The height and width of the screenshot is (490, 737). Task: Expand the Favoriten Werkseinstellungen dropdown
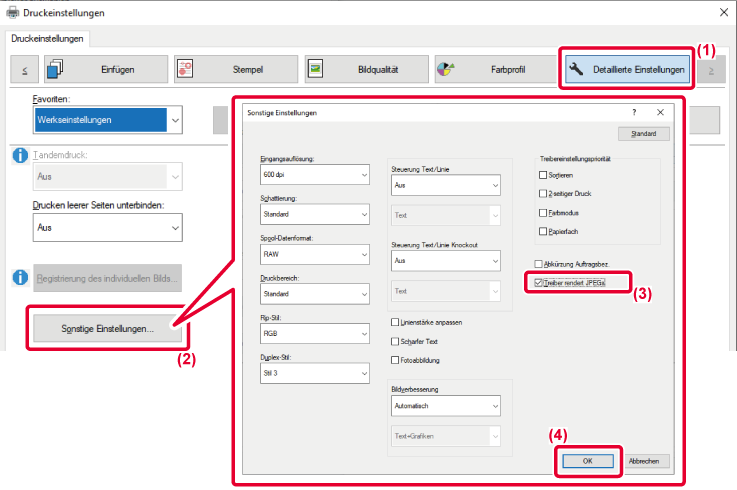pyautogui.click(x=108, y=120)
